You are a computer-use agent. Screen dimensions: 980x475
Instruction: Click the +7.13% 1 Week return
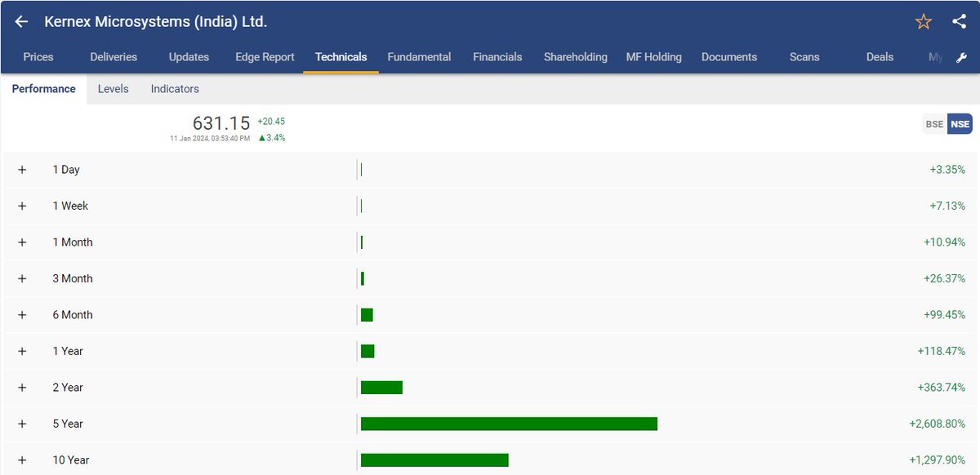pos(947,206)
